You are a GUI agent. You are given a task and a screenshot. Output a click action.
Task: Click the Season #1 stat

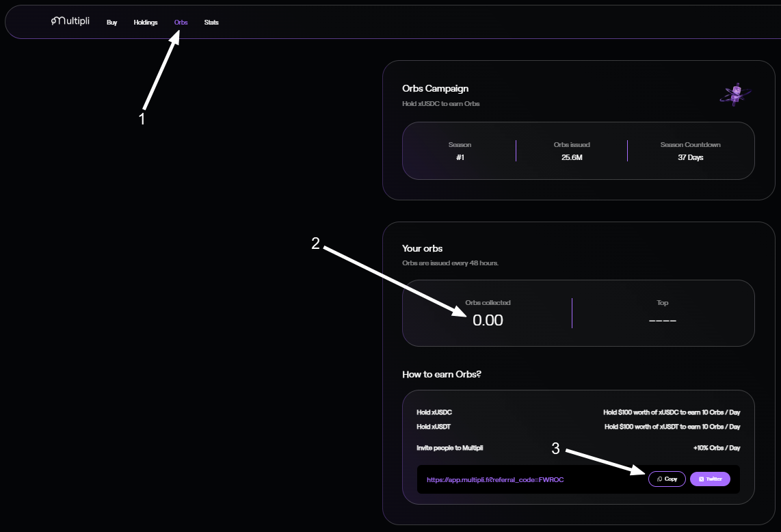(x=460, y=151)
